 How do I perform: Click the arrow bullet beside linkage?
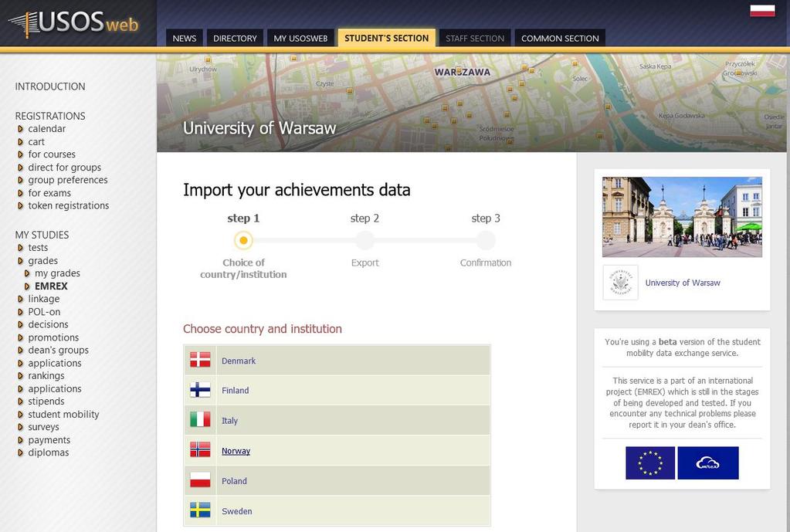point(20,300)
